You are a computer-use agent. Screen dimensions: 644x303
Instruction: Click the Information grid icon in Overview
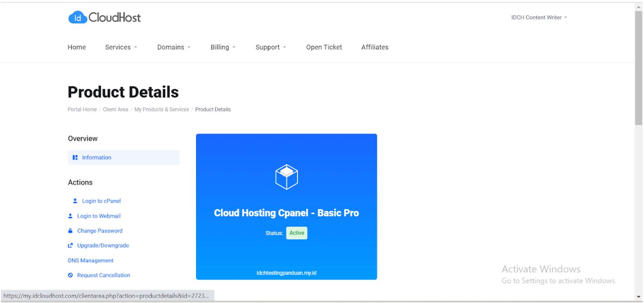(74, 157)
